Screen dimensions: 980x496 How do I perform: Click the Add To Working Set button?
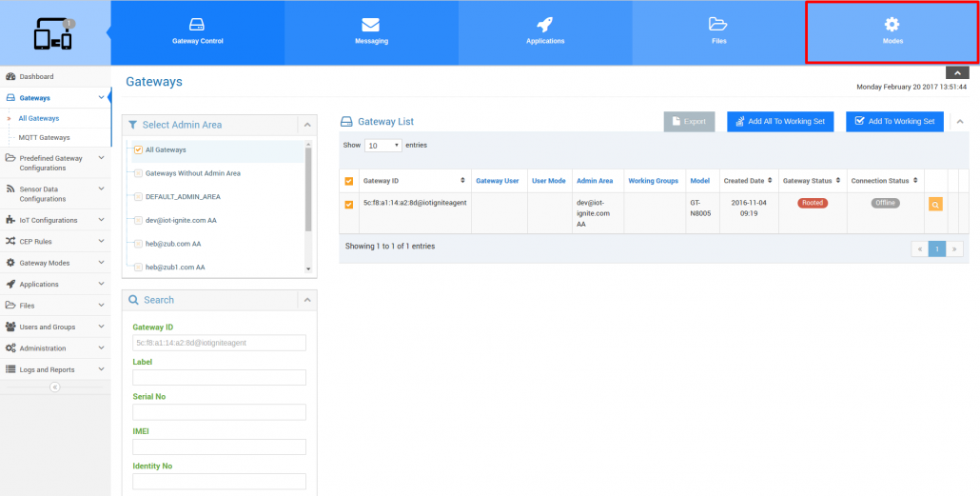click(x=893, y=122)
